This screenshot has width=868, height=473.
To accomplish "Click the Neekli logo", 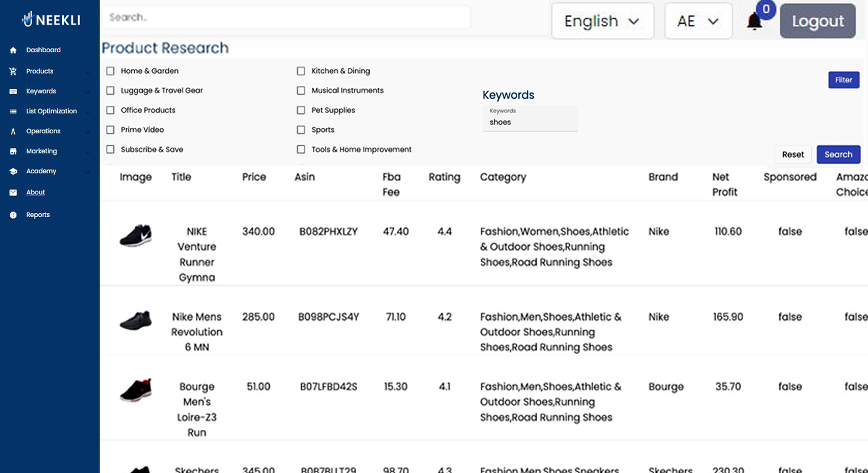I will point(51,19).
